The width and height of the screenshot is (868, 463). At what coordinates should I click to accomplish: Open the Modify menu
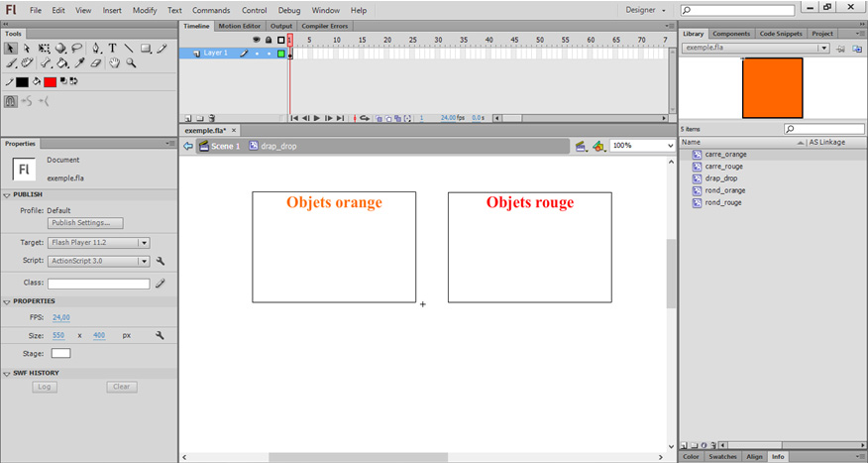coord(145,10)
